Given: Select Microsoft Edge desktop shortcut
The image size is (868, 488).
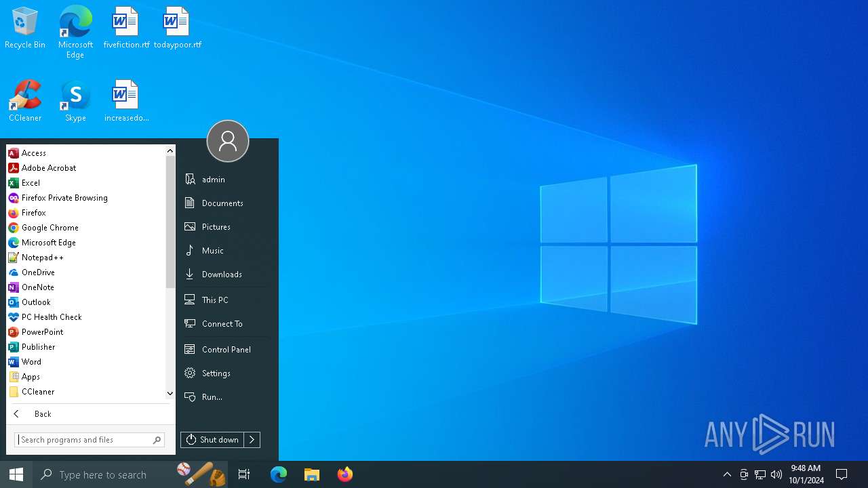Looking at the screenshot, I should [75, 32].
